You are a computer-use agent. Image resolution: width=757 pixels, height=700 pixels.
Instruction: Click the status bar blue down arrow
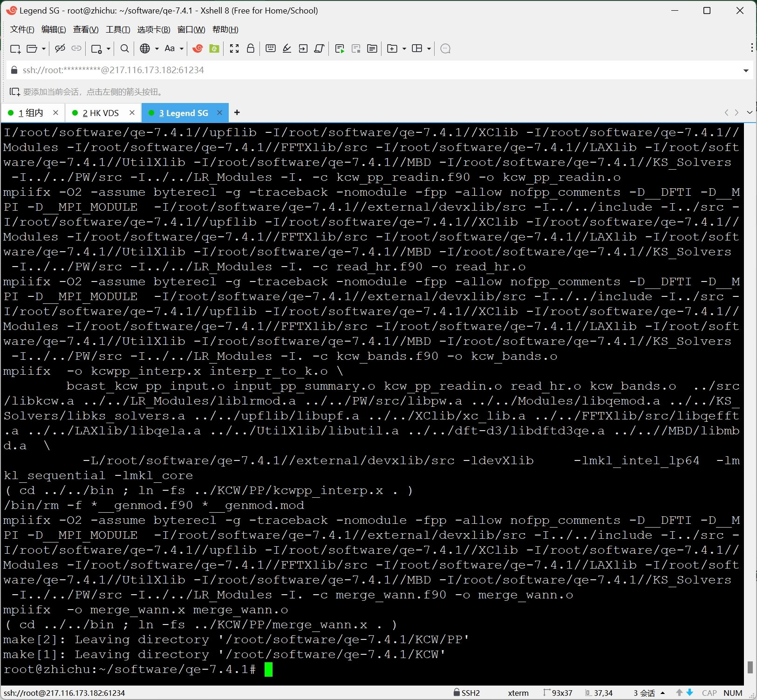click(690, 693)
